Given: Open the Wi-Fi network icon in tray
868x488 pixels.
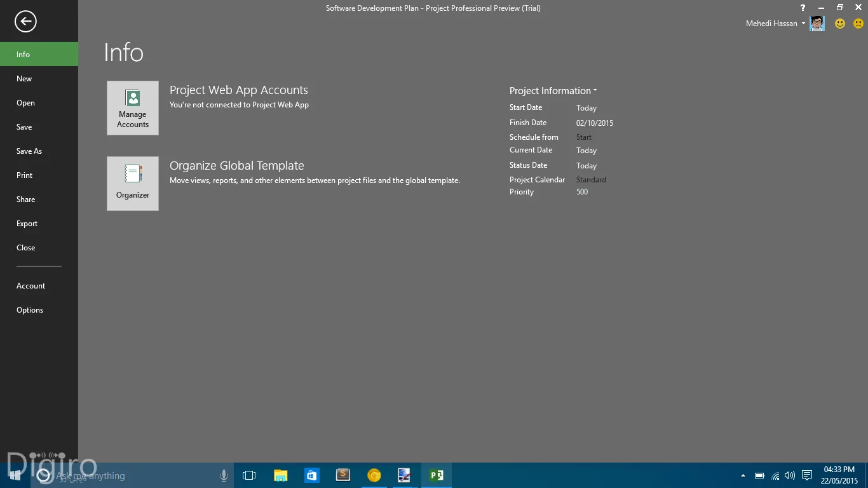Looking at the screenshot, I should [x=775, y=475].
